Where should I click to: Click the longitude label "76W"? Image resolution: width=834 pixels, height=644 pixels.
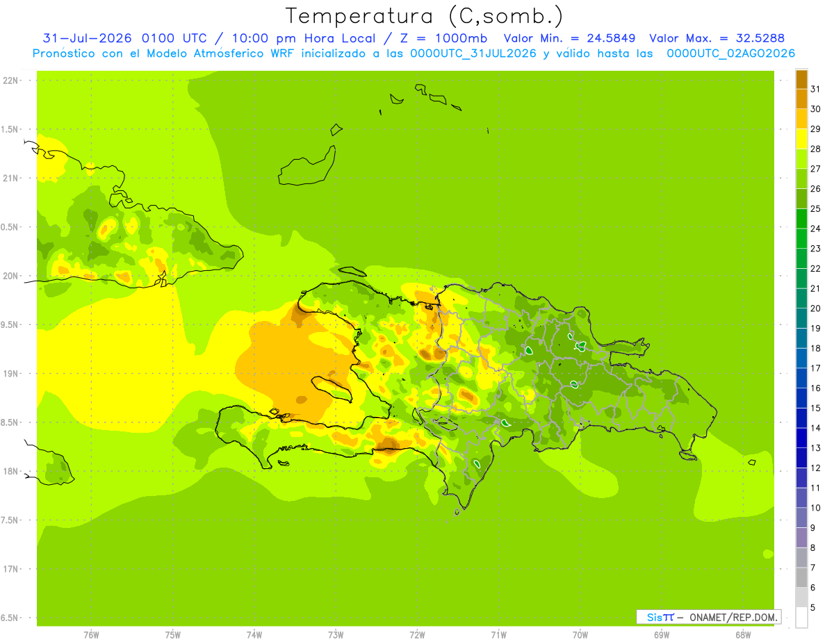(91, 636)
